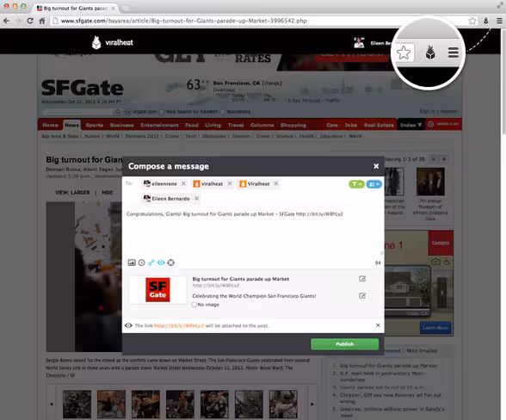Click the address bar with the sfgate.com URL

tap(258, 21)
